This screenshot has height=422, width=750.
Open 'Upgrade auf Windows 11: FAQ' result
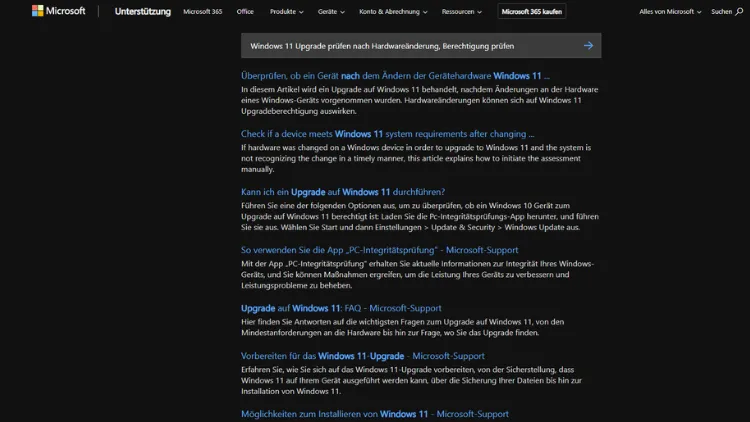[341, 308]
